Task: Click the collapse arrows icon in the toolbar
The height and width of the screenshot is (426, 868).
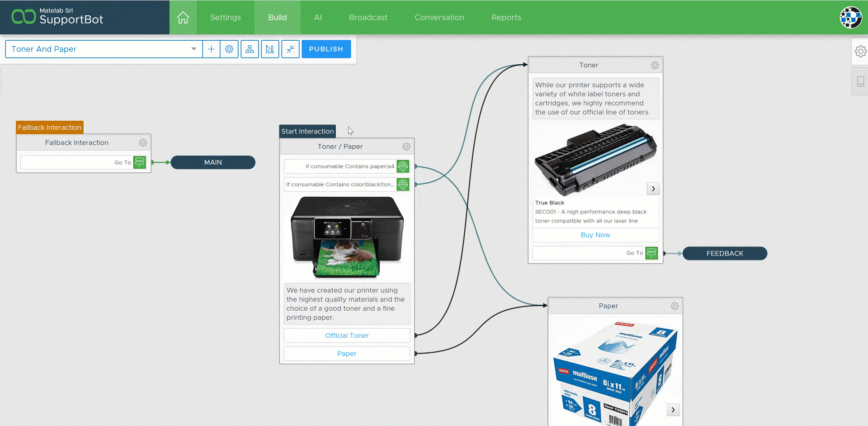Action: (290, 49)
